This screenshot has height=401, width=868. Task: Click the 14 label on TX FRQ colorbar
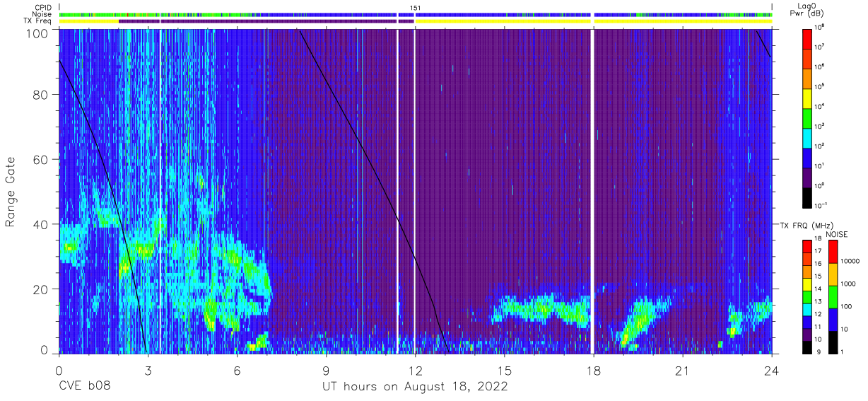pos(819,289)
